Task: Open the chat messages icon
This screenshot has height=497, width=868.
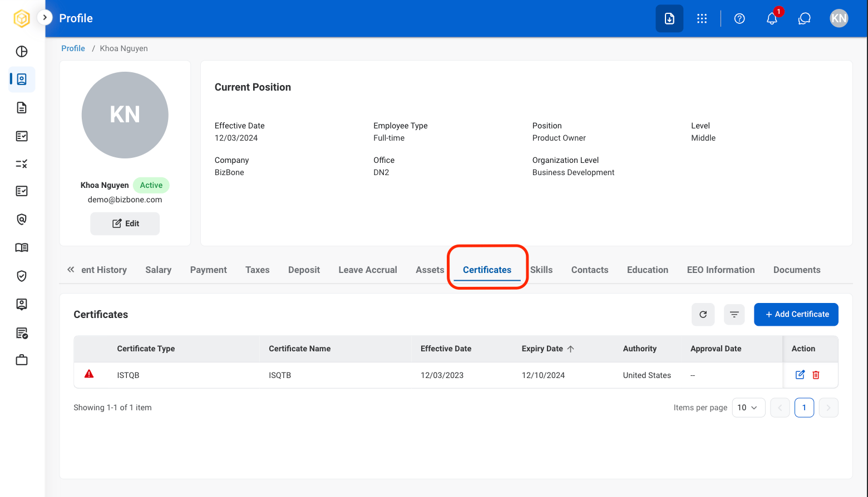Action: 805,18
